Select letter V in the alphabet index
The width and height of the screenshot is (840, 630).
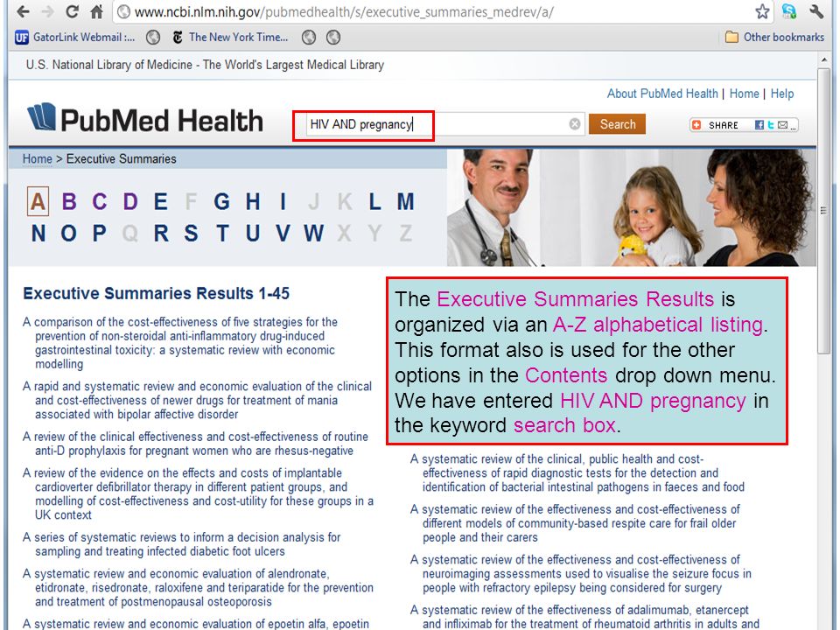click(x=283, y=233)
